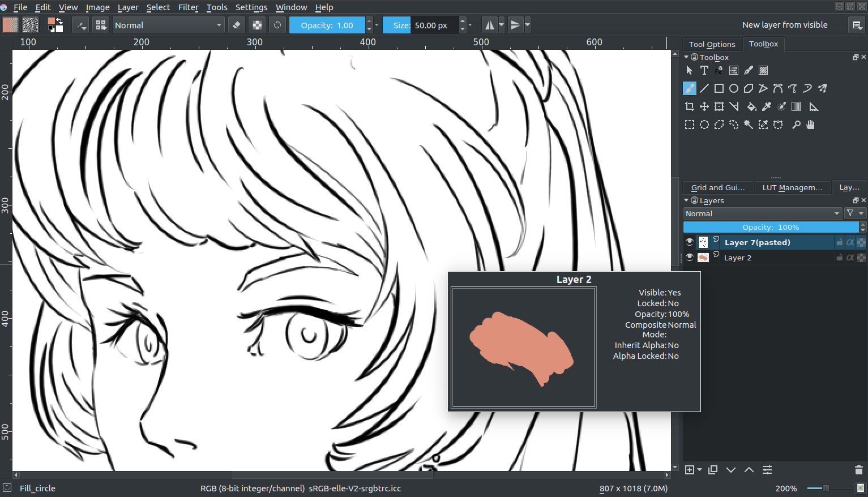Select the Rectangular Selection tool
Viewport: 868px width, 497px height.
690,125
